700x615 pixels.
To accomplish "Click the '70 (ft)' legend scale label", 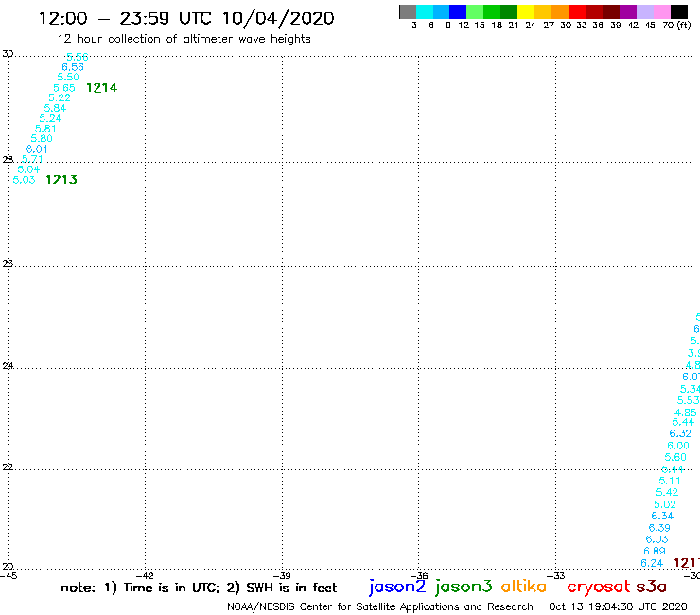I will click(676, 26).
